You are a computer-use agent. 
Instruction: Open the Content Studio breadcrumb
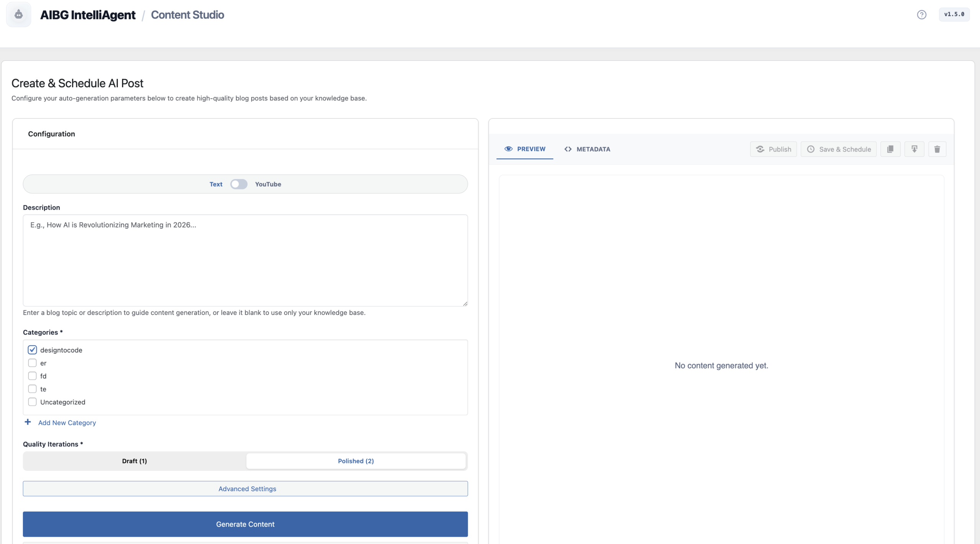pos(187,15)
